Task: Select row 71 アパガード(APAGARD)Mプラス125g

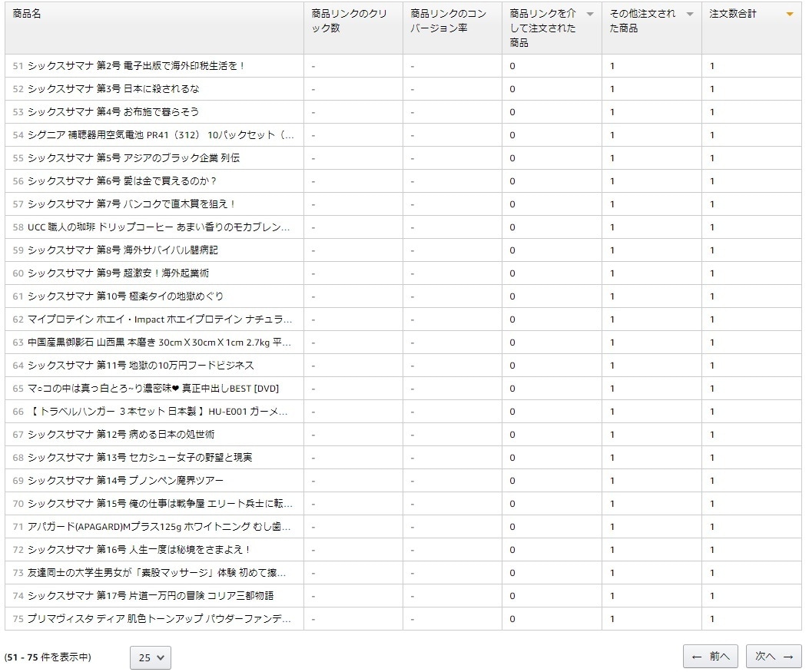Action: 403,527
